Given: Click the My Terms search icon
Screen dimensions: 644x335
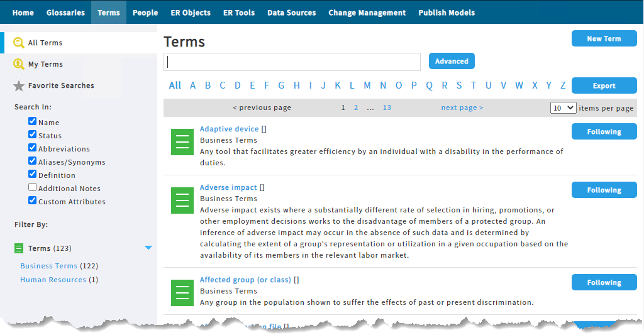Looking at the screenshot, I should point(18,64).
